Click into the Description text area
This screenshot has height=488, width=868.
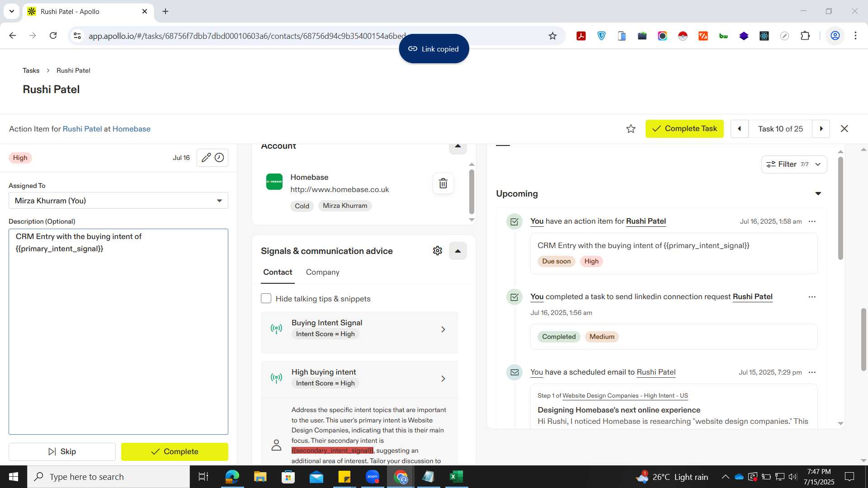point(118,332)
